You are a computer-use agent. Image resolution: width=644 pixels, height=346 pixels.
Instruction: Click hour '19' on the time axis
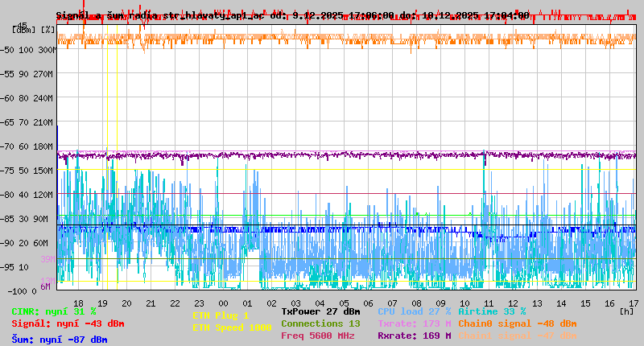click(103, 303)
